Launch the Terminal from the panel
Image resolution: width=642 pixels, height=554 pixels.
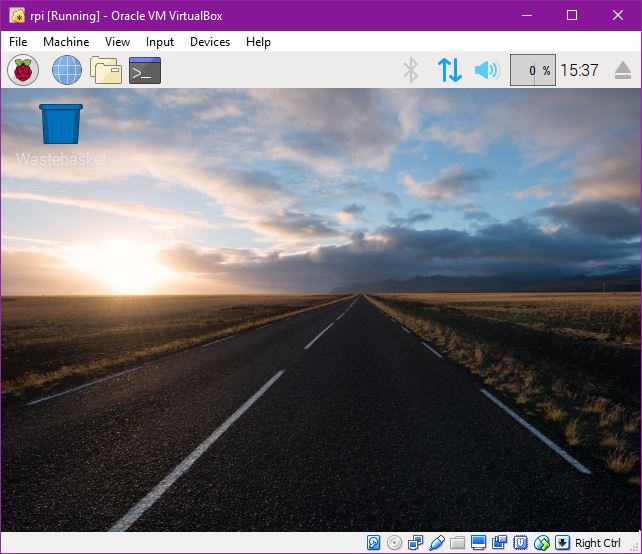coord(145,70)
